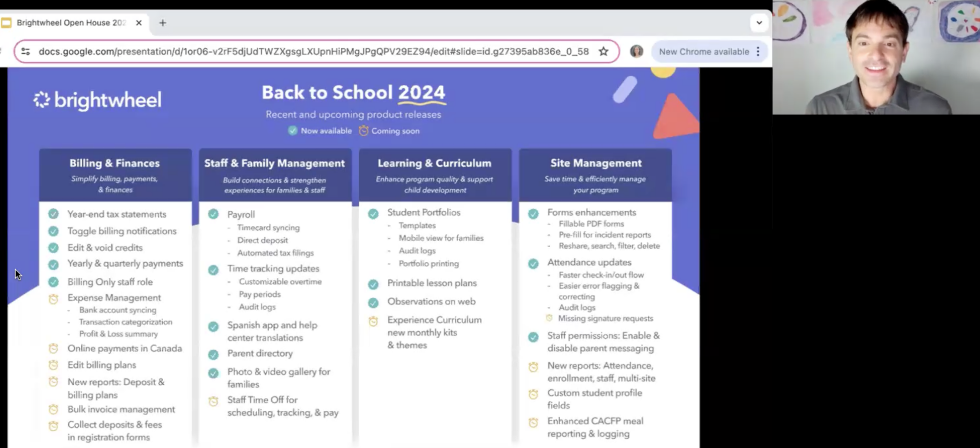
Task: Click the clock icon beside Enhanced CACFP meal reporting
Action: 533,422
